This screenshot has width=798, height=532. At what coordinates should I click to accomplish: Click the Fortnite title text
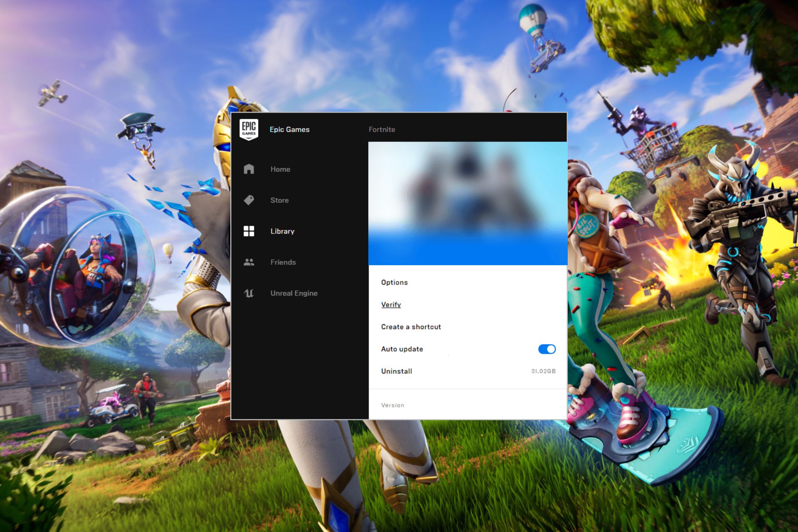(x=382, y=130)
